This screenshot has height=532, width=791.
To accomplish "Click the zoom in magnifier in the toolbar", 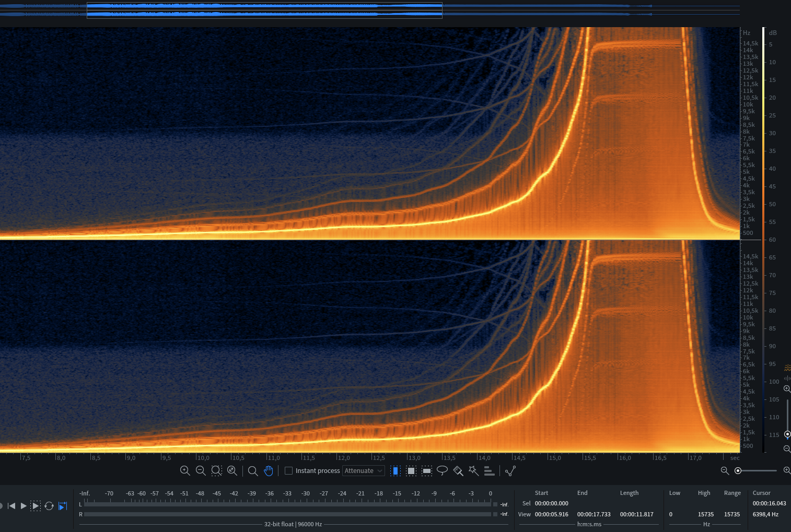I will pos(185,470).
